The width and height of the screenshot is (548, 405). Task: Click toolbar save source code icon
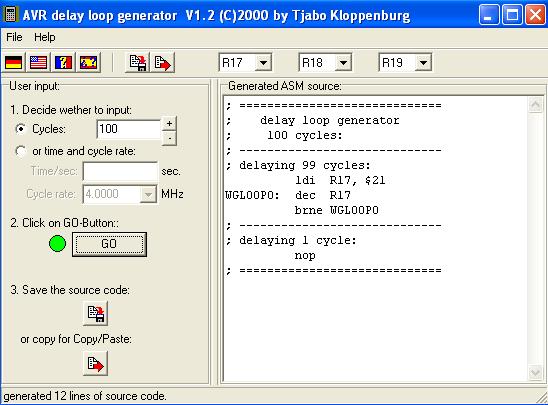coord(138,63)
